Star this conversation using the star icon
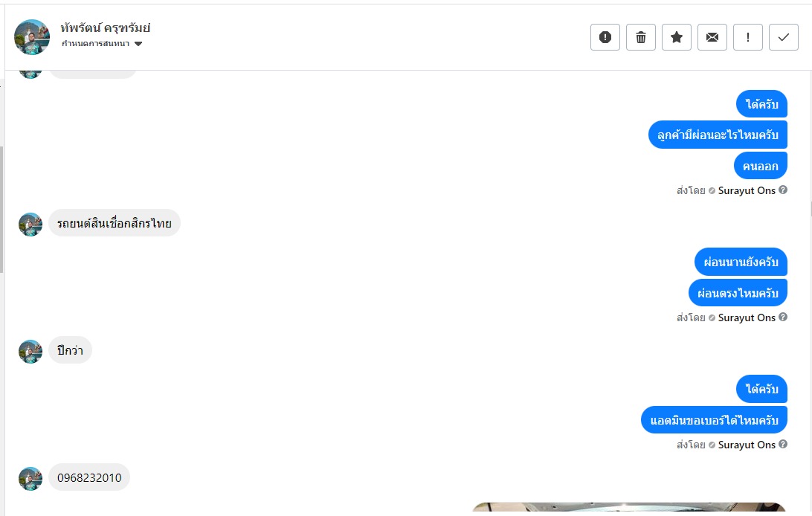This screenshot has width=812, height=516. 677,37
